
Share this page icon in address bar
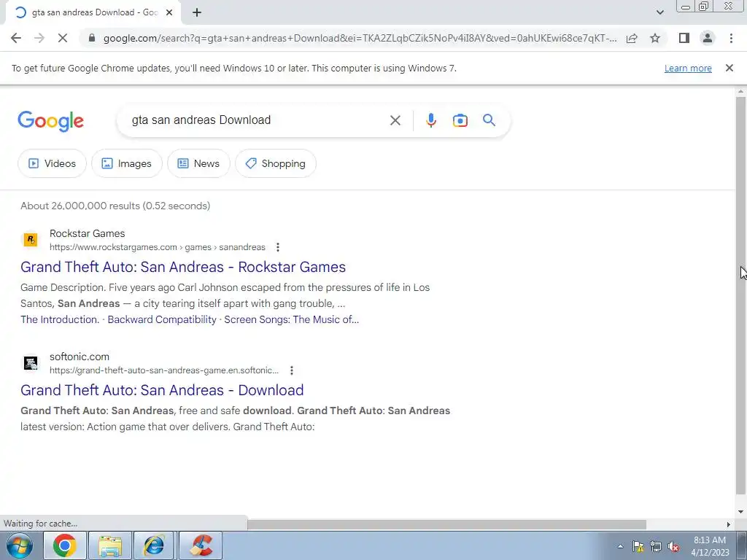click(632, 38)
